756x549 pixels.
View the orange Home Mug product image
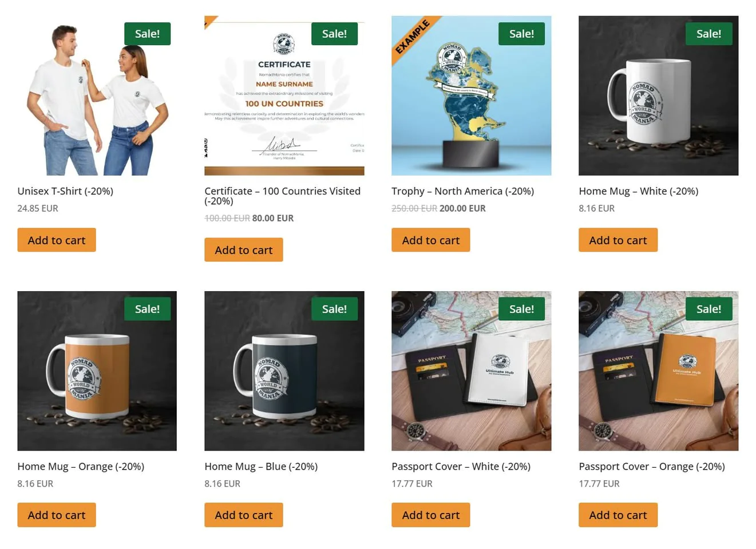(x=97, y=371)
